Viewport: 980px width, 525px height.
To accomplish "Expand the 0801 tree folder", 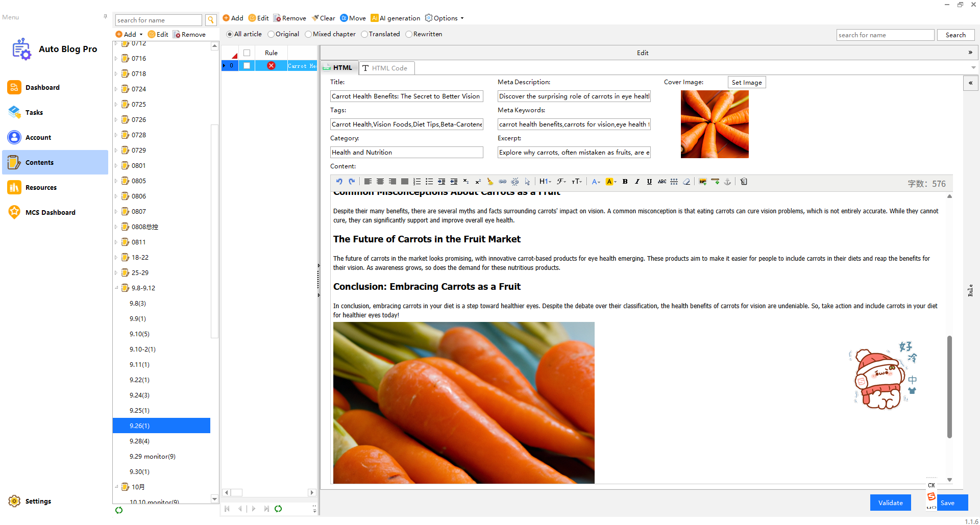I will point(116,165).
